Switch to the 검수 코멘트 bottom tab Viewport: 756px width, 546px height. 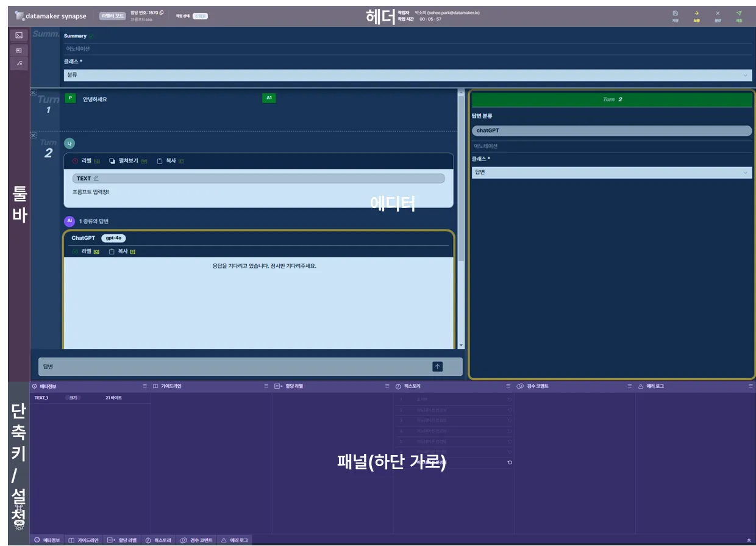pyautogui.click(x=196, y=541)
